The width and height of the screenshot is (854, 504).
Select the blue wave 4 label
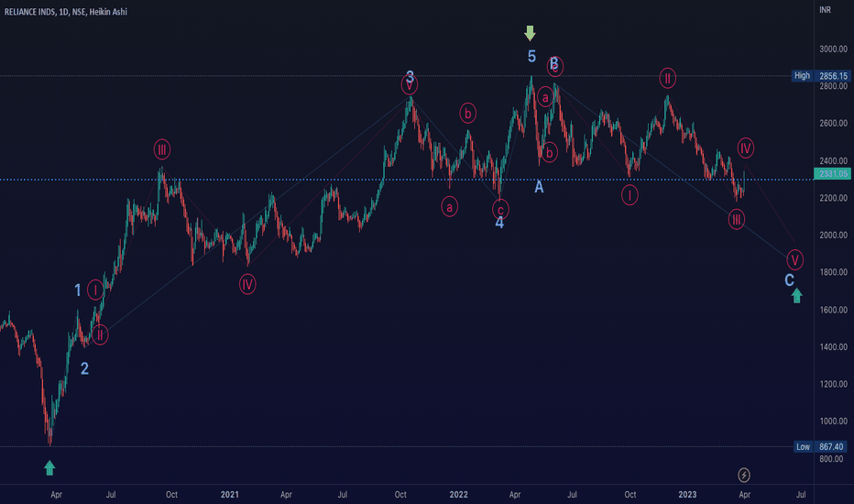tap(499, 223)
